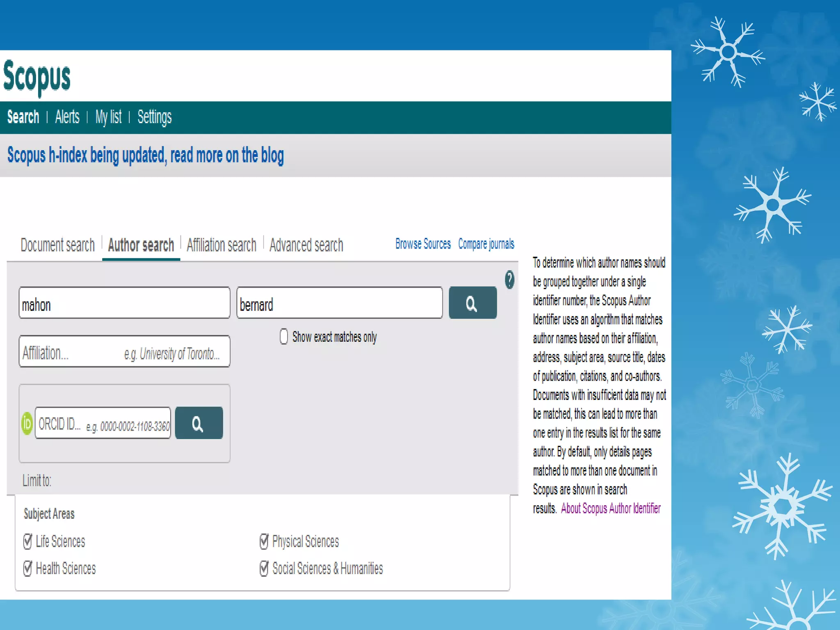The width and height of the screenshot is (840, 630).
Task: Switch to the Document search tab
Action: click(57, 245)
